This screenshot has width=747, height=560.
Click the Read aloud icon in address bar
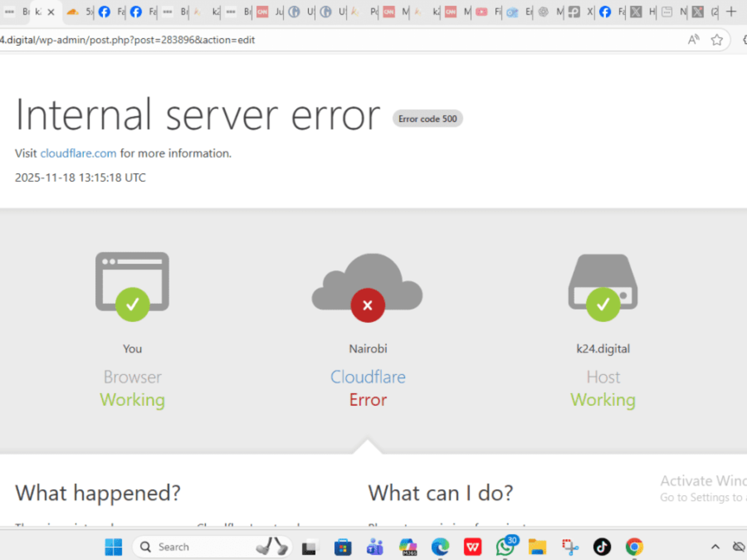point(694,40)
